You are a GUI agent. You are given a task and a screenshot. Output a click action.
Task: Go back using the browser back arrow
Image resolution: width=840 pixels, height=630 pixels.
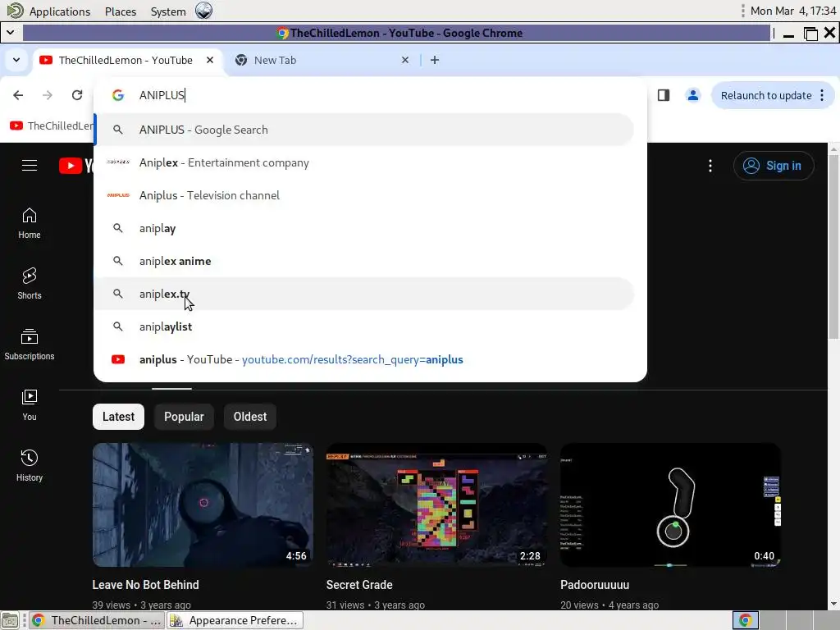pos(18,95)
